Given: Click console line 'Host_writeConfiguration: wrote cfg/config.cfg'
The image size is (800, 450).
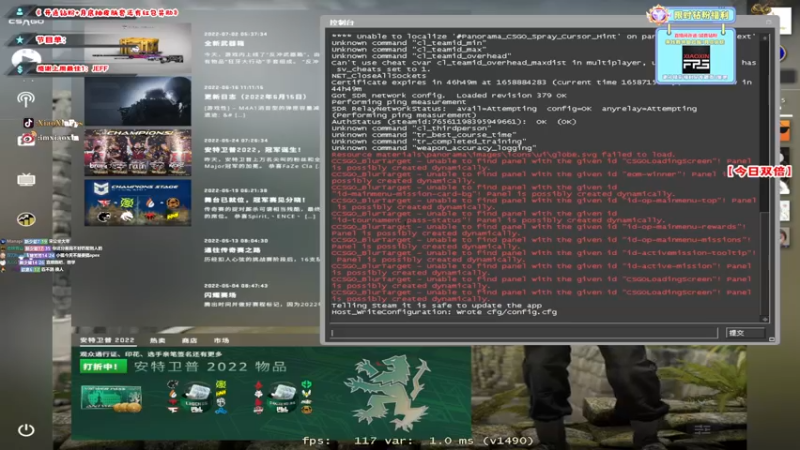Looking at the screenshot, I should (444, 312).
